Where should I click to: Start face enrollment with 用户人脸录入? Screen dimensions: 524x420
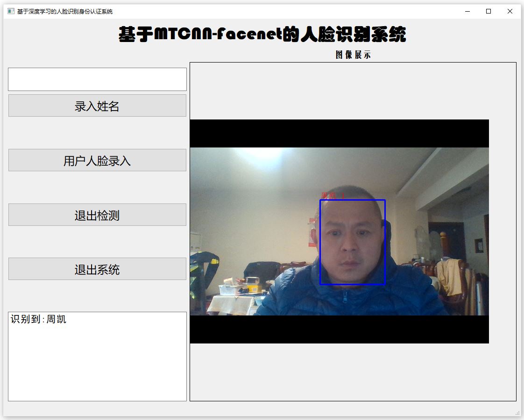(97, 160)
